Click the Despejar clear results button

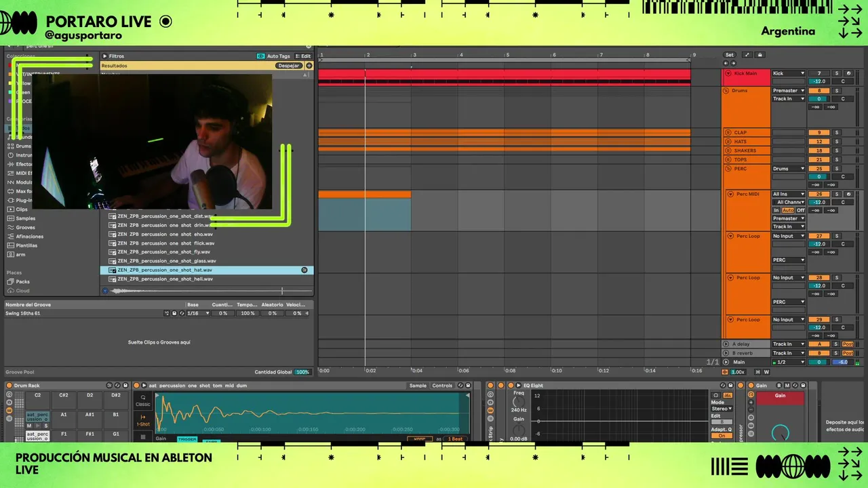click(289, 66)
